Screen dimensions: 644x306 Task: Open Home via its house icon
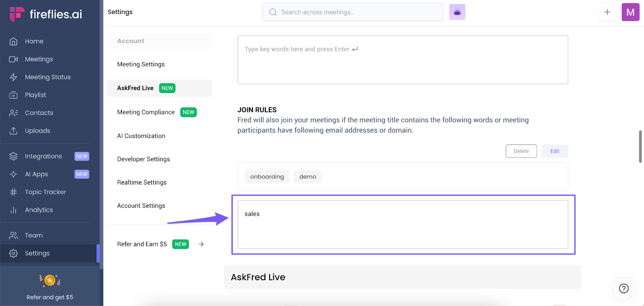[13, 41]
